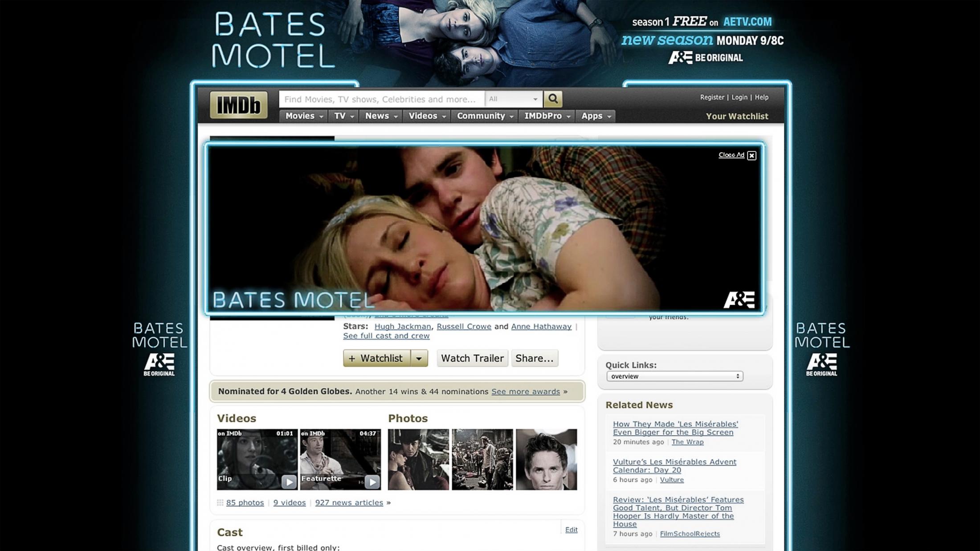Viewport: 980px width, 551px height.
Task: Expand the News menu
Action: point(381,116)
